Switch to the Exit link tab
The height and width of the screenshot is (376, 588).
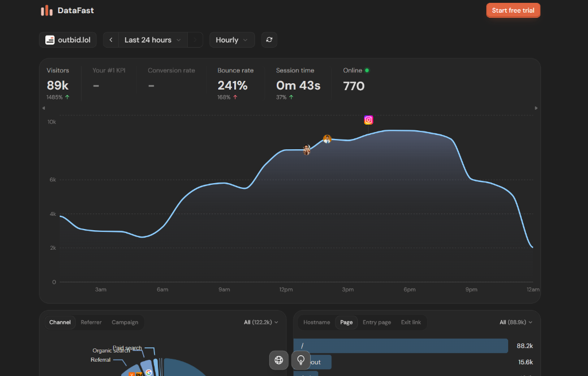[411, 323]
